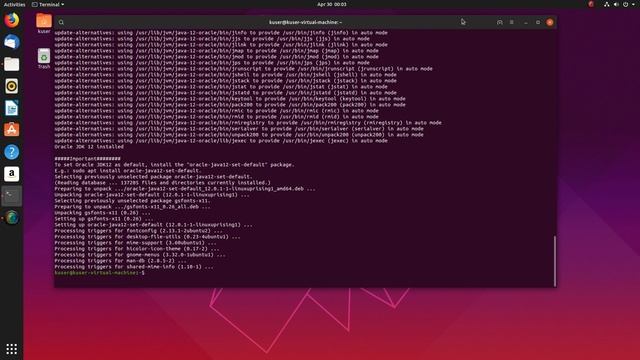Click the terminal window title text
The width and height of the screenshot is (640, 360).
click(x=305, y=22)
